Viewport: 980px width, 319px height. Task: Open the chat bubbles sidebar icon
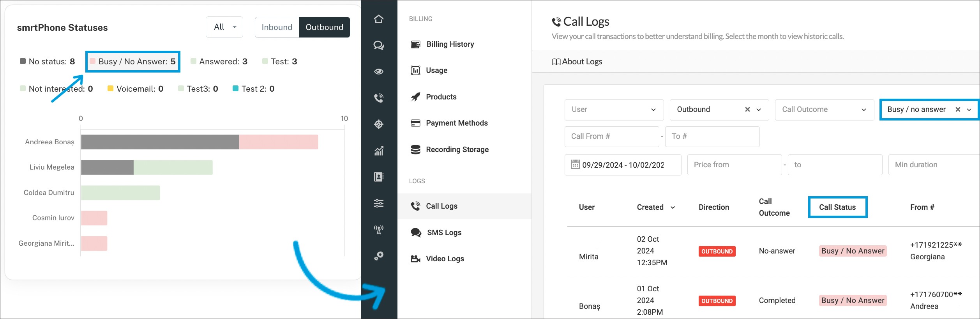378,46
